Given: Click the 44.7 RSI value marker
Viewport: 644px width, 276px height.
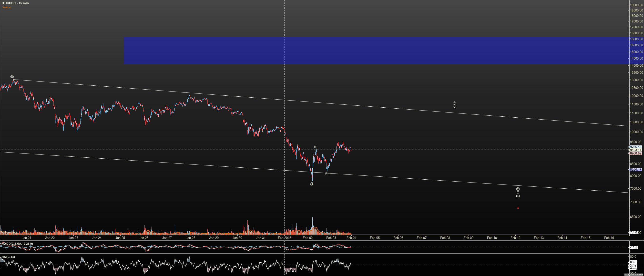Looking at the screenshot, I should point(634,266).
